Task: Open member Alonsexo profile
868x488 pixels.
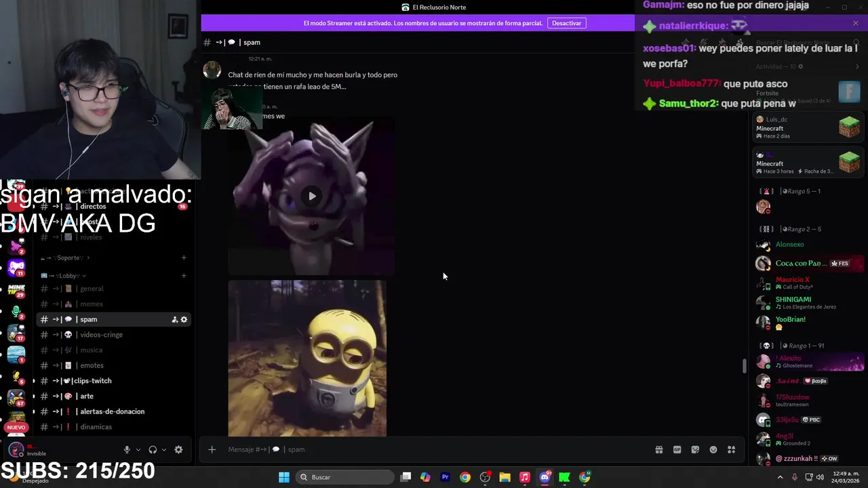Action: (x=807, y=245)
